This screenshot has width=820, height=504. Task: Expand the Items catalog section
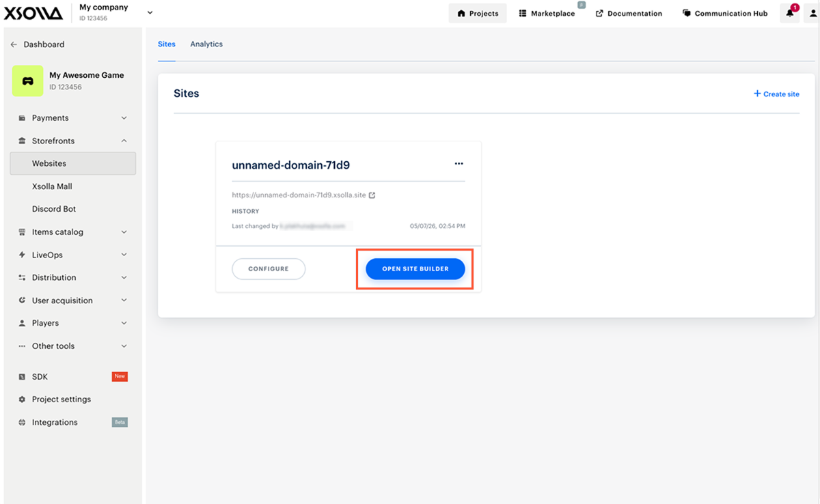72,232
